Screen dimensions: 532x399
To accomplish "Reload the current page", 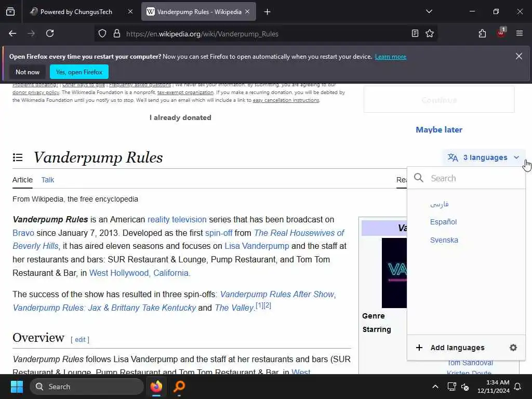I will 50,34.
